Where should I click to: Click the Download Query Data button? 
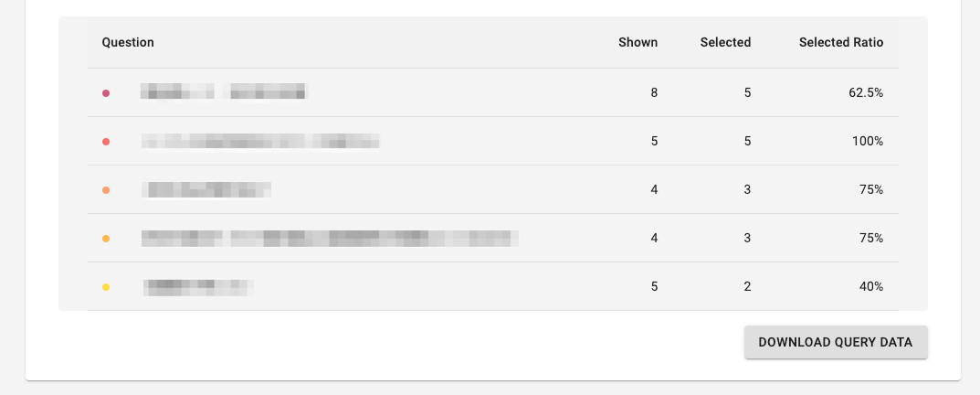pos(836,342)
